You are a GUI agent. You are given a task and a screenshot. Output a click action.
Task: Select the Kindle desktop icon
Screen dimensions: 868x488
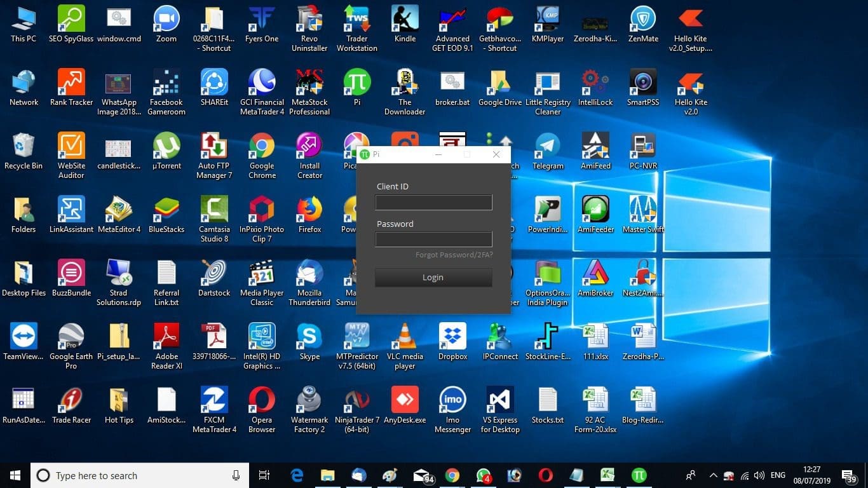[405, 24]
